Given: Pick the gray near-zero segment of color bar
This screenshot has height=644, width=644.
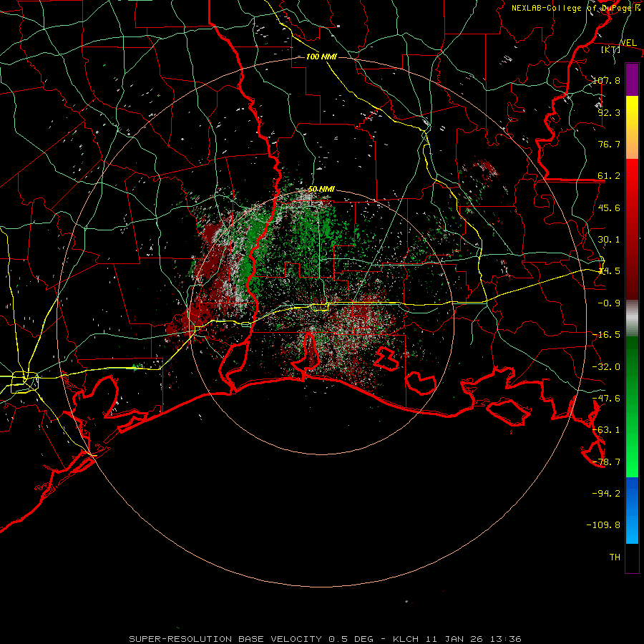Looking at the screenshot, I should 632,318.
